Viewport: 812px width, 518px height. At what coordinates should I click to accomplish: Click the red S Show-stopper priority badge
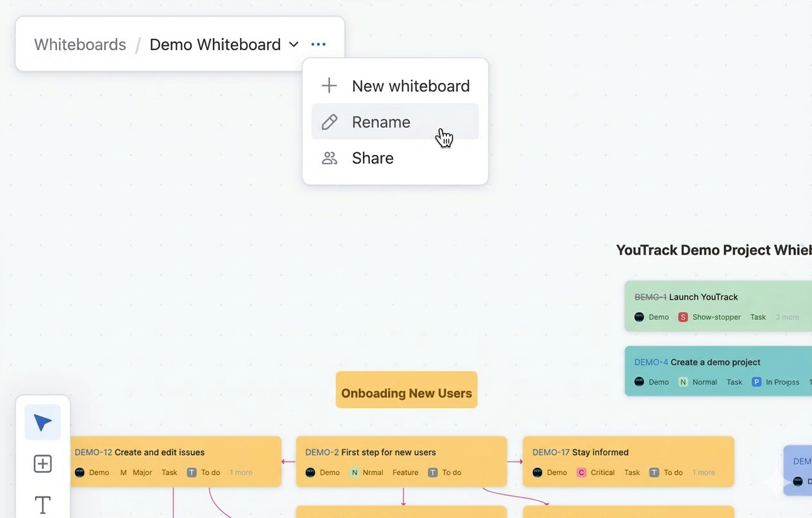(x=683, y=317)
